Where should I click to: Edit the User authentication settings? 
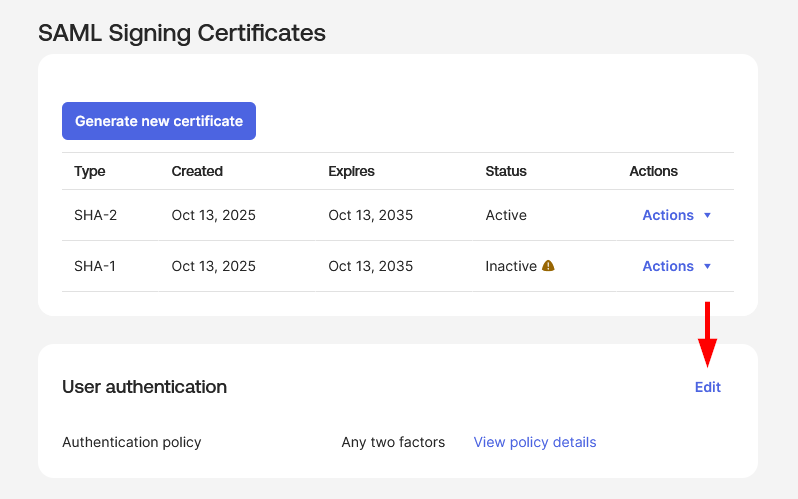707,387
